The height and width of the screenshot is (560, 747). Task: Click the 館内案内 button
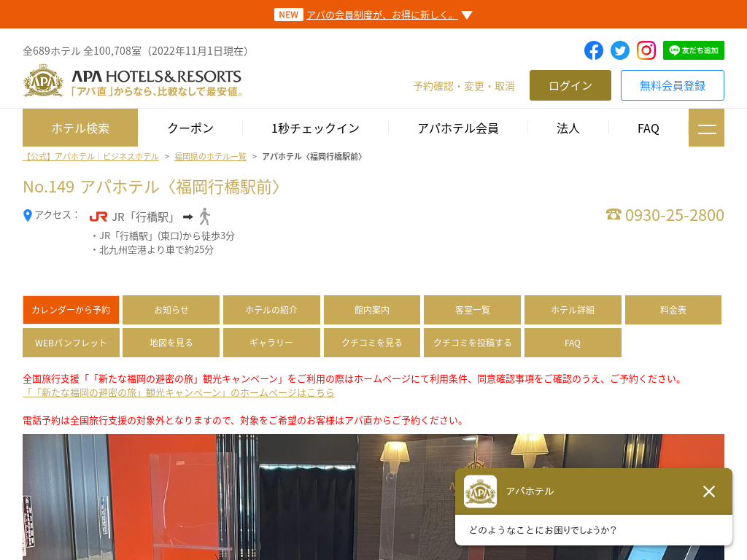372,309
